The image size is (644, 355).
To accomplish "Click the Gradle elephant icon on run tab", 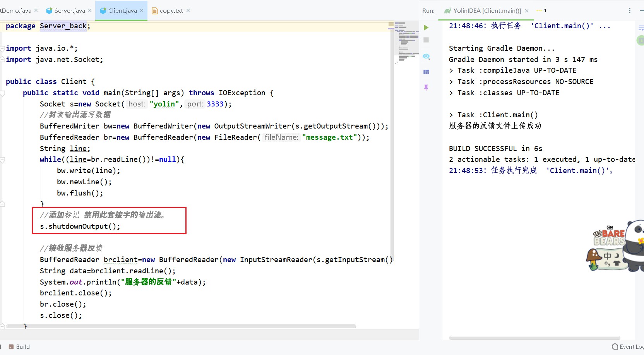I will pos(448,11).
